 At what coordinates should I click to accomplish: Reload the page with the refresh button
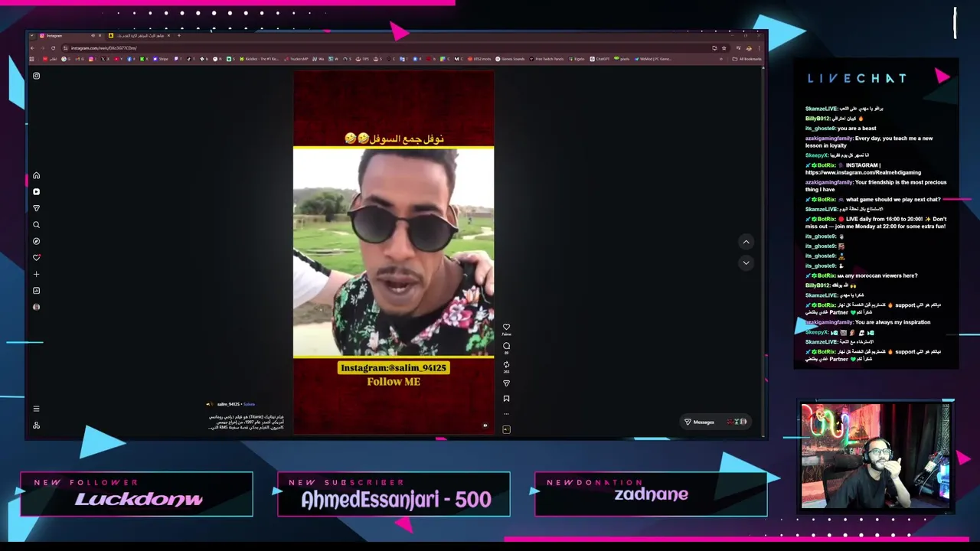[53, 48]
